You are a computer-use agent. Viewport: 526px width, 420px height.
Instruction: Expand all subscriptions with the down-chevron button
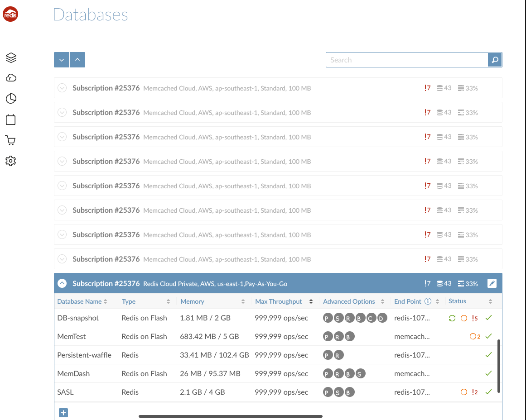point(61,60)
